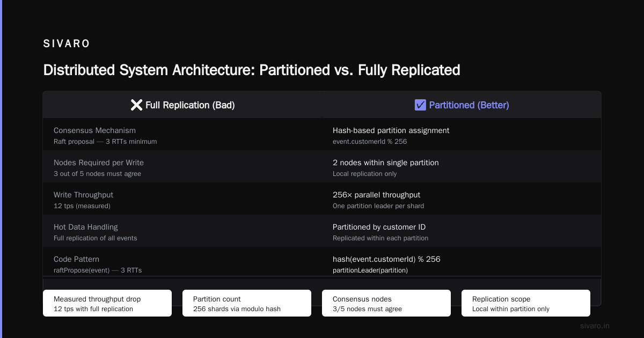Click 'partitionLeader(partition)' code text
The image size is (644, 338).
pos(370,270)
